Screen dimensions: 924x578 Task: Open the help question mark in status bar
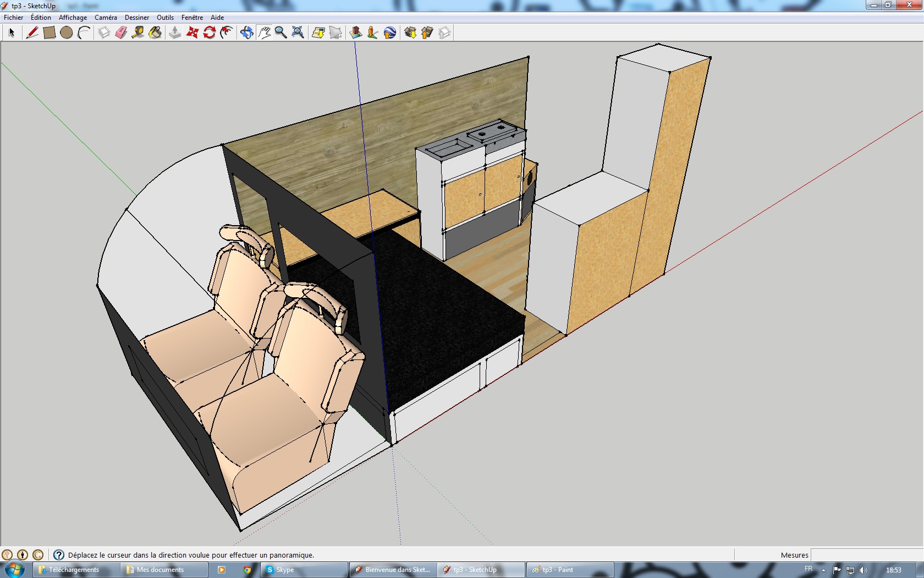tap(59, 555)
